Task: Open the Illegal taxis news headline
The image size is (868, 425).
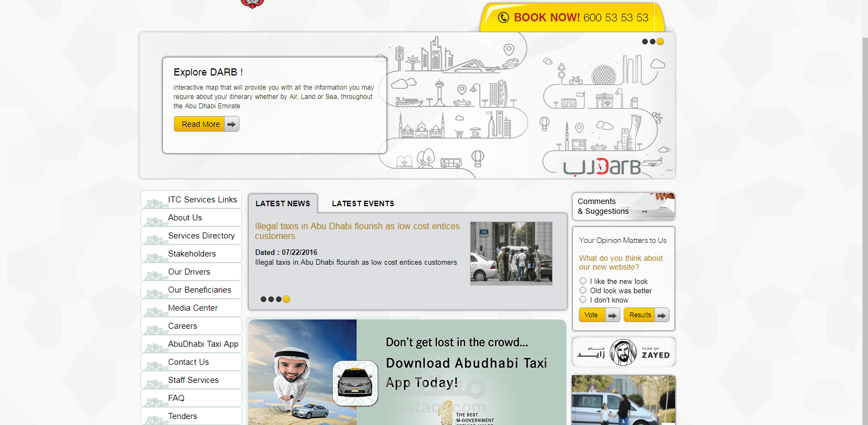Action: point(357,231)
